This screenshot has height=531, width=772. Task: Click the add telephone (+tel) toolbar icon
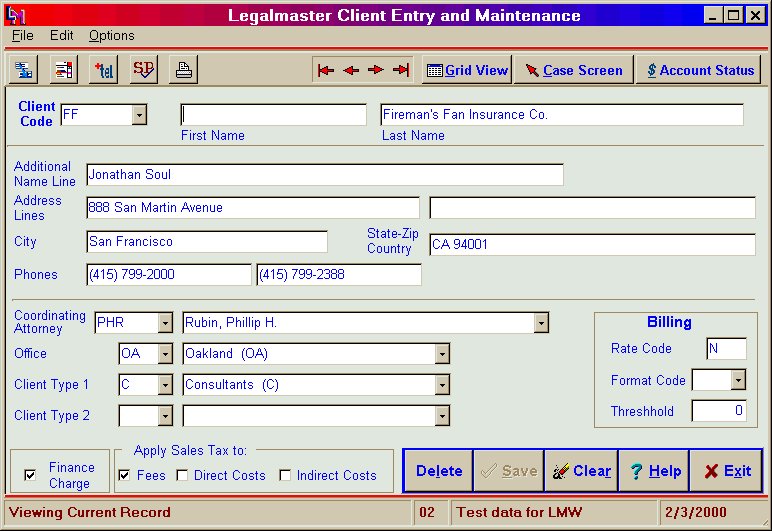pos(103,70)
